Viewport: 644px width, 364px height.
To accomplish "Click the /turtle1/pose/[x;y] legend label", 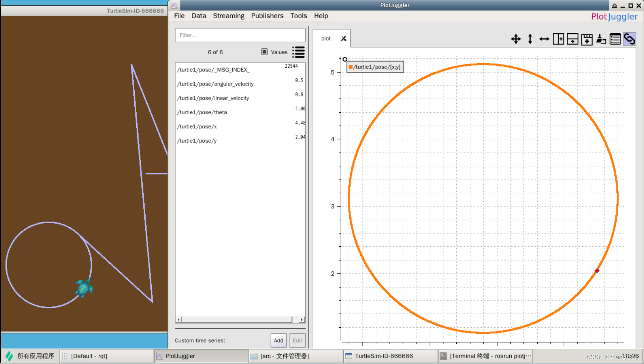I will (x=377, y=67).
